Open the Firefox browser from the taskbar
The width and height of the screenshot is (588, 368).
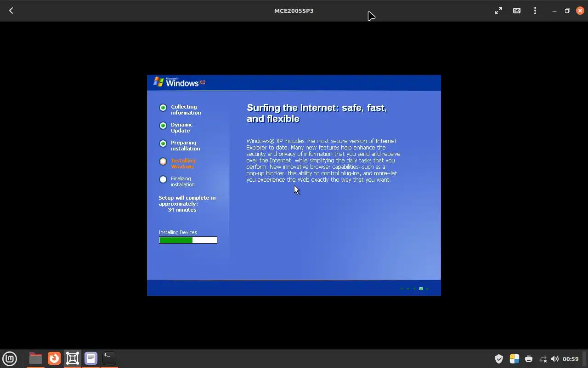[x=54, y=358]
